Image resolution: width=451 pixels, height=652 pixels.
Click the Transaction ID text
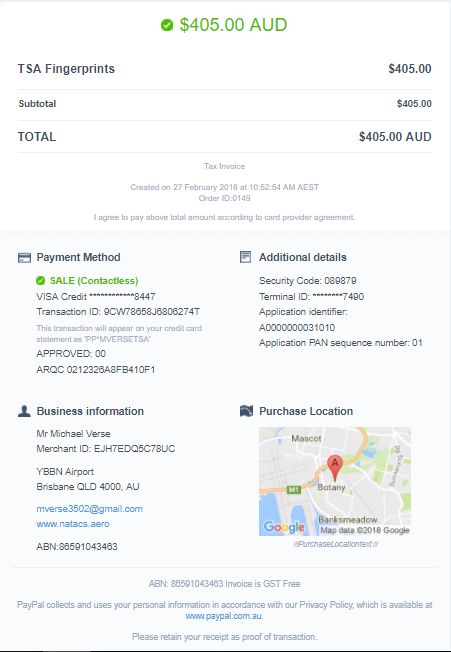[x=118, y=312]
